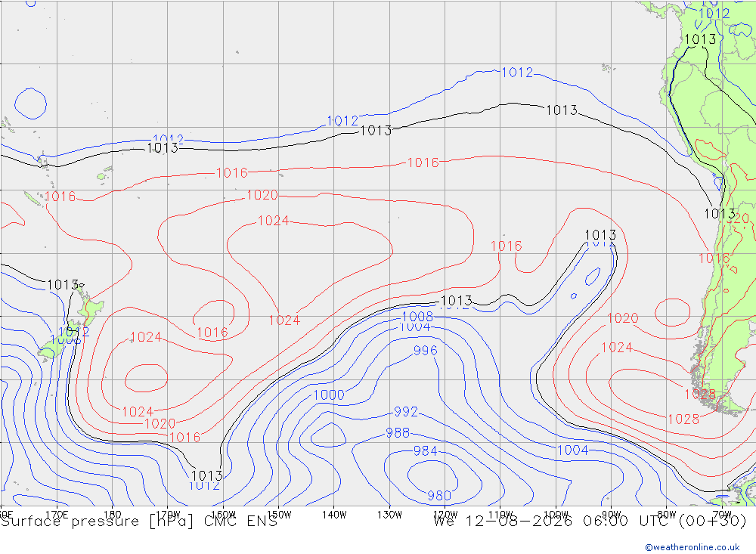This screenshot has width=756, height=554.
Task: Select the blue 992 contour label
Action: pos(406,412)
